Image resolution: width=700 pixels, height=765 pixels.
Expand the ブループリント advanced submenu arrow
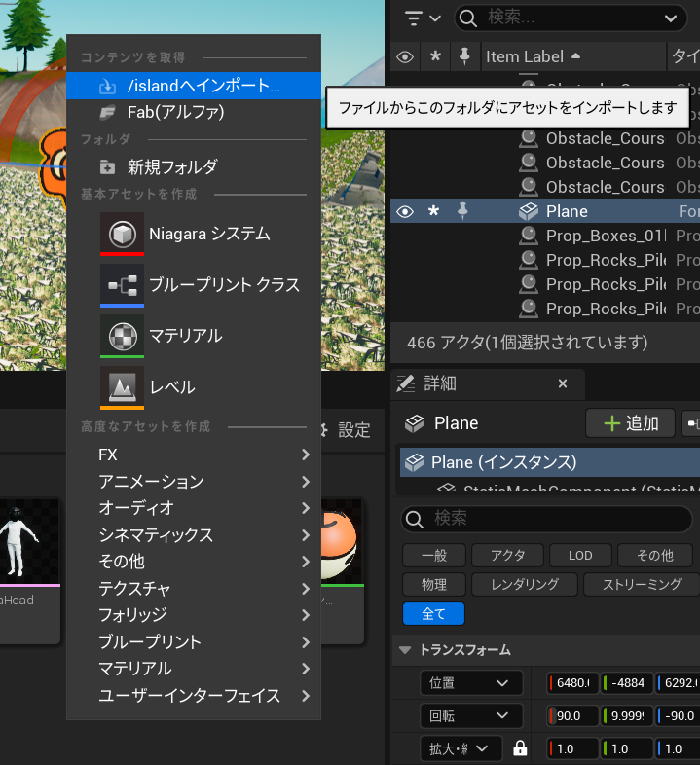pyautogui.click(x=306, y=642)
